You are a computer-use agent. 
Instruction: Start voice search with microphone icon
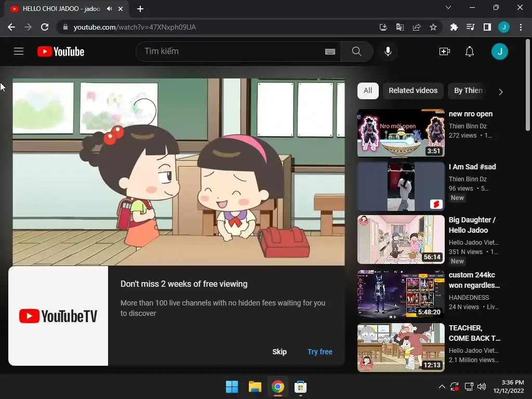tap(388, 51)
